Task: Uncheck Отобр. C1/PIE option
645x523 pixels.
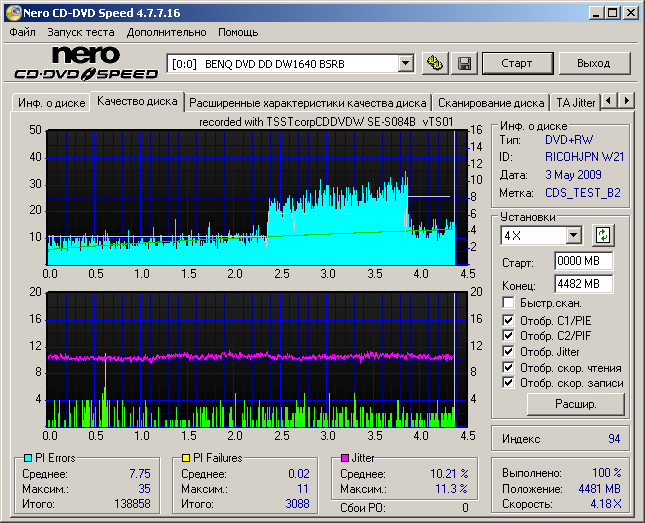Action: point(509,320)
